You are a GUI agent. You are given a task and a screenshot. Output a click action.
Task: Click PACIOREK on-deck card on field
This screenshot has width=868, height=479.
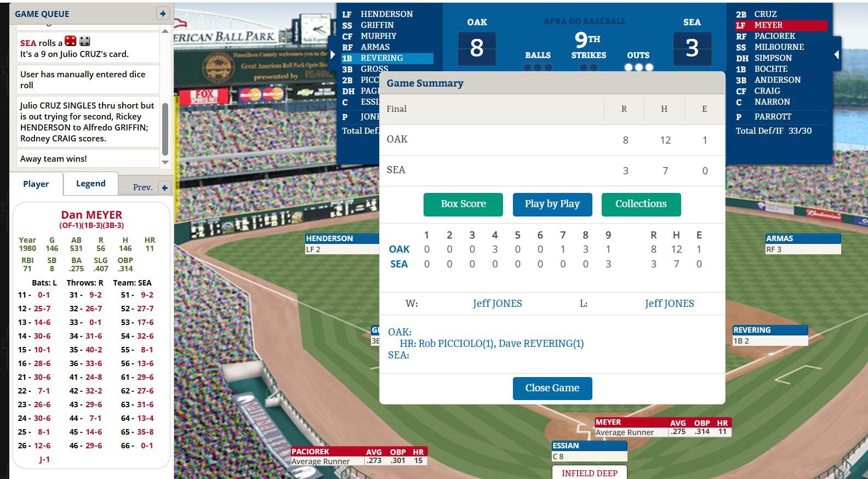coord(359,457)
